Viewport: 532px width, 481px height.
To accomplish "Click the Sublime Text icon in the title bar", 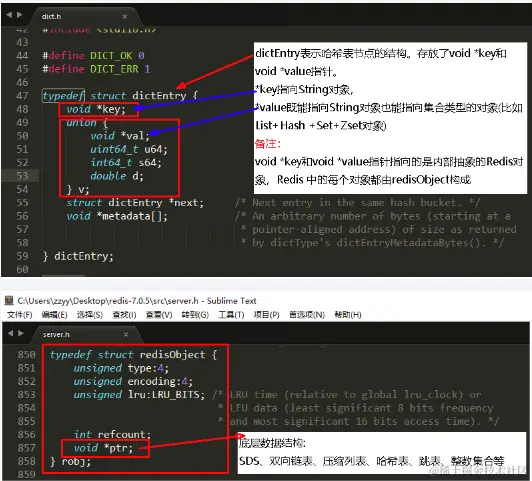I will (9, 301).
